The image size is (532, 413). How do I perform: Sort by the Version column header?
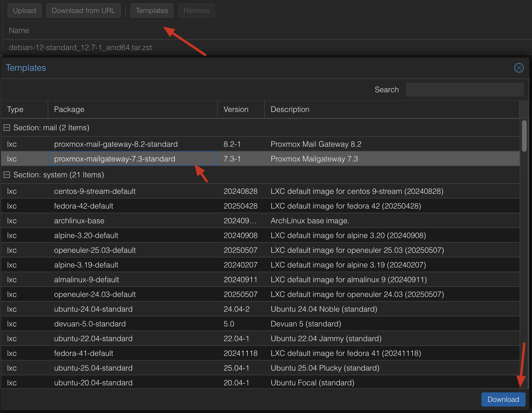click(241, 109)
